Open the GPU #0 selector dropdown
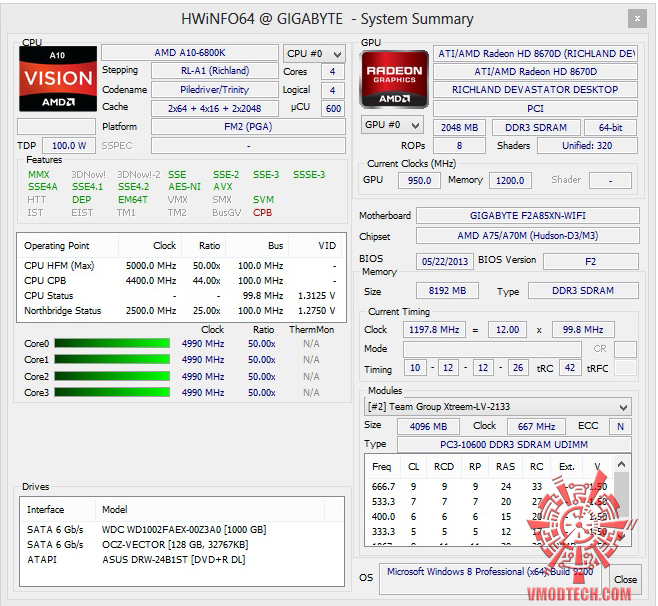The height and width of the screenshot is (606, 658). pyautogui.click(x=392, y=125)
